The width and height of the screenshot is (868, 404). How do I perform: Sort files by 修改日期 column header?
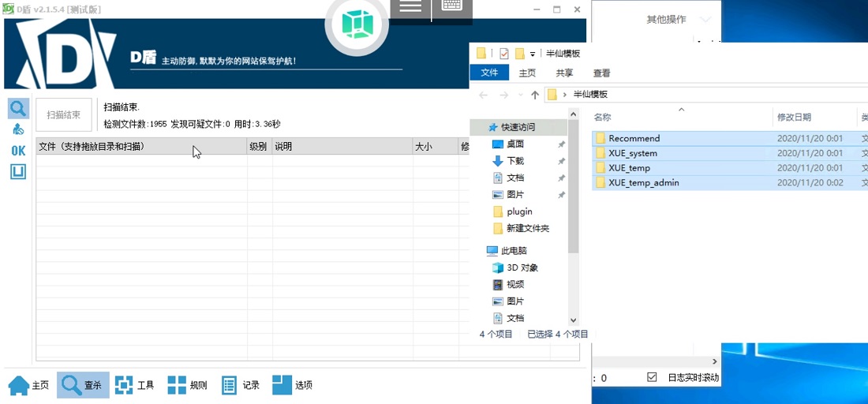pyautogui.click(x=794, y=117)
